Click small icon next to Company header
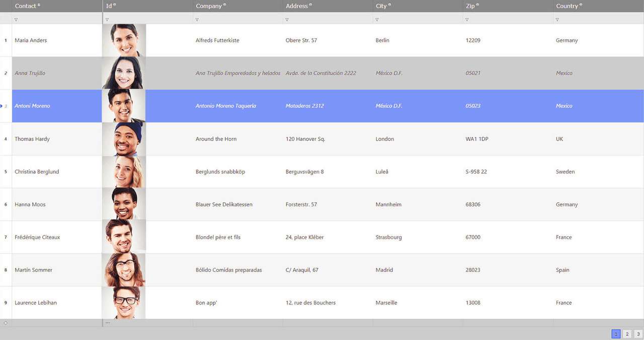644x340 pixels. click(x=224, y=5)
